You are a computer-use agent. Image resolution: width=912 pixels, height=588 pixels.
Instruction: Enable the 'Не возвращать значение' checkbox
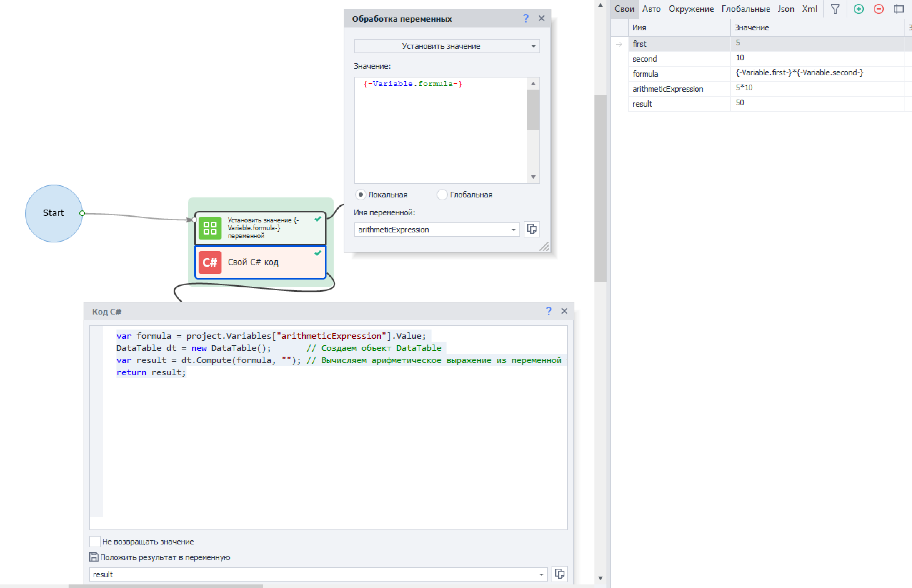point(95,542)
